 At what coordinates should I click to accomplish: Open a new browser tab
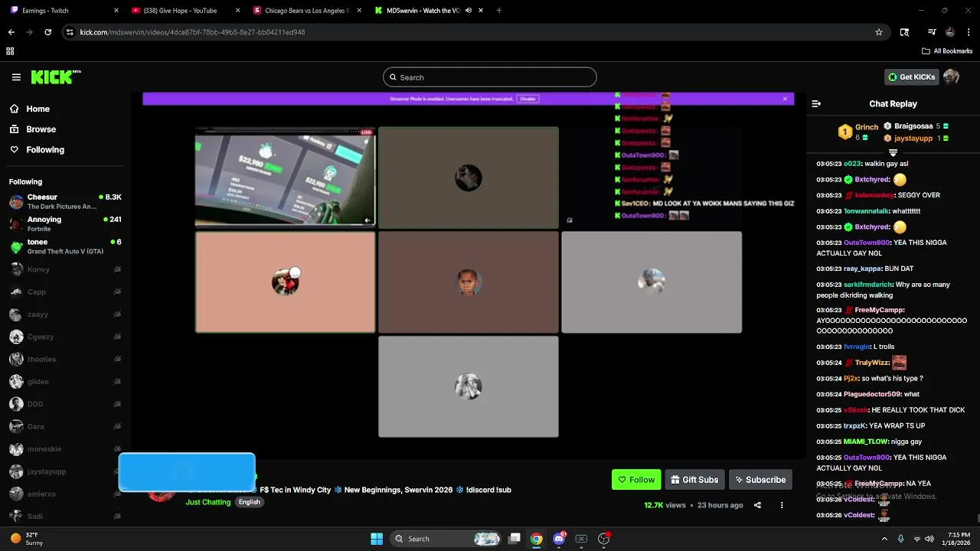point(499,11)
